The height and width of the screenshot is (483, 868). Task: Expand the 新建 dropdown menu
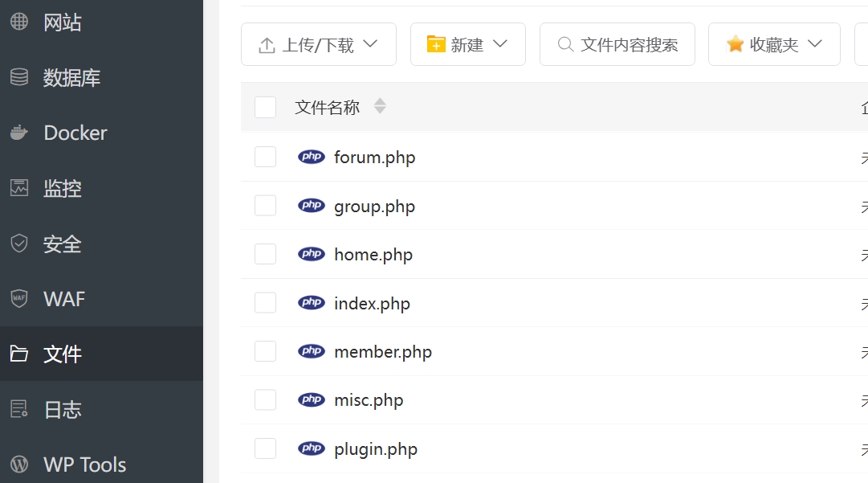467,44
